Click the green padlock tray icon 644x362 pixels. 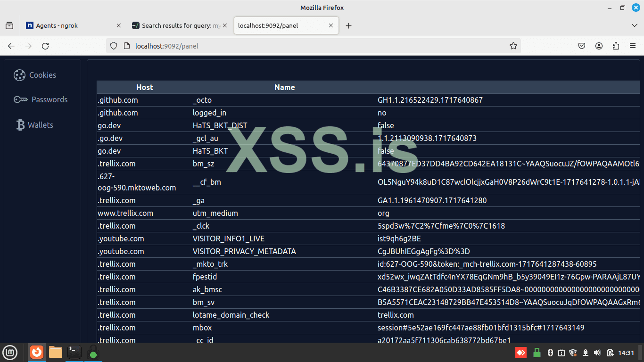[x=537, y=353]
